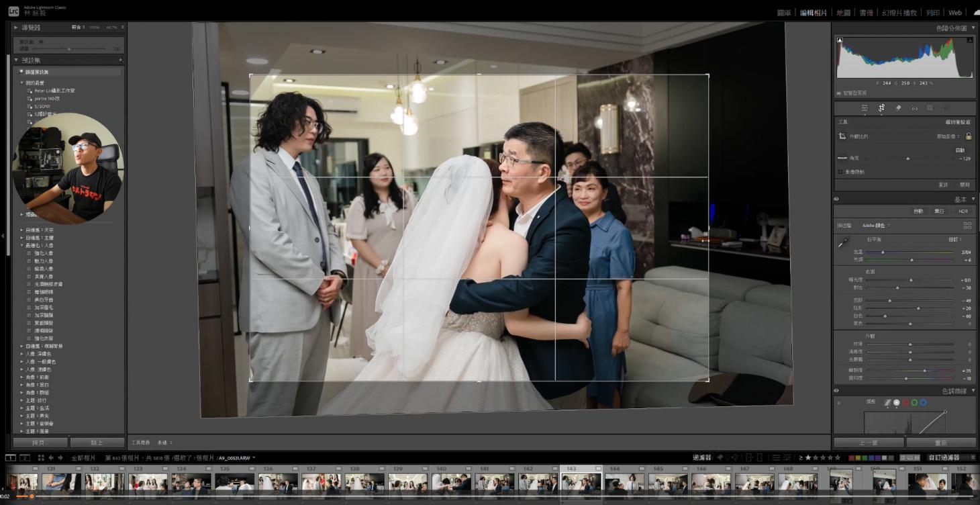Screen dimensions: 980x505
Task: Click the targeted adjustment tool in tone curve
Action: [838, 403]
